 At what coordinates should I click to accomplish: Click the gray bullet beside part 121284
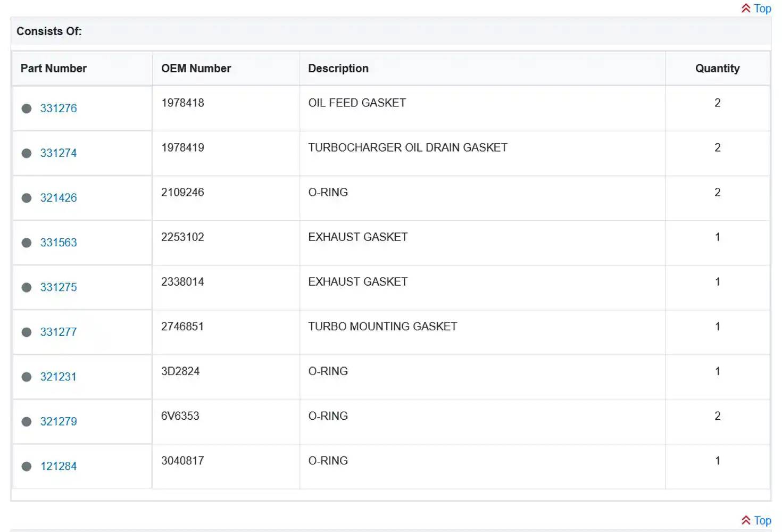(x=27, y=466)
